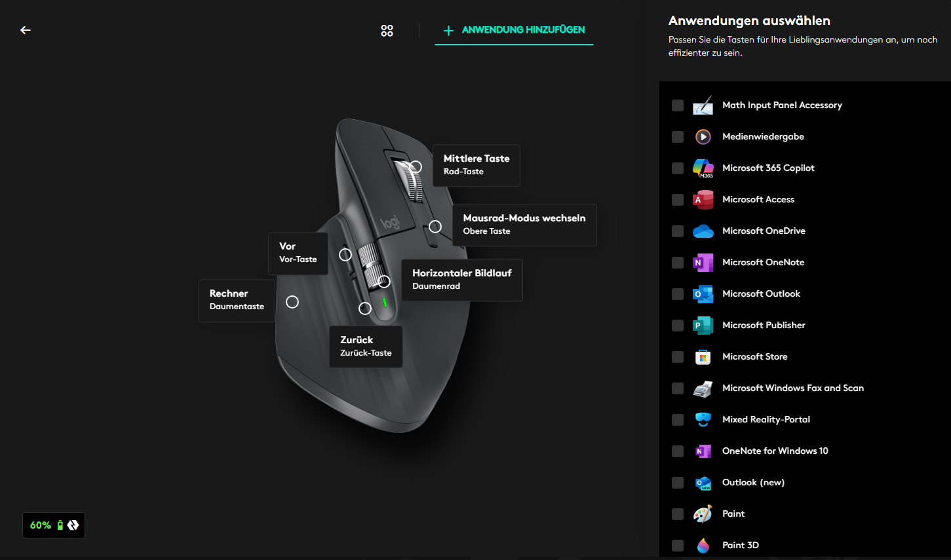
Task: Select the Microsoft OneDrive cloud icon
Action: tap(703, 231)
